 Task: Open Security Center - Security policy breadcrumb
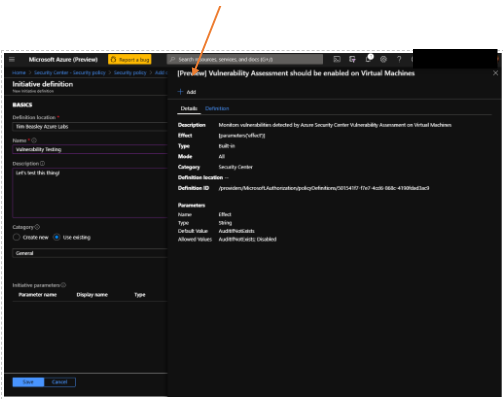pyautogui.click(x=70, y=73)
